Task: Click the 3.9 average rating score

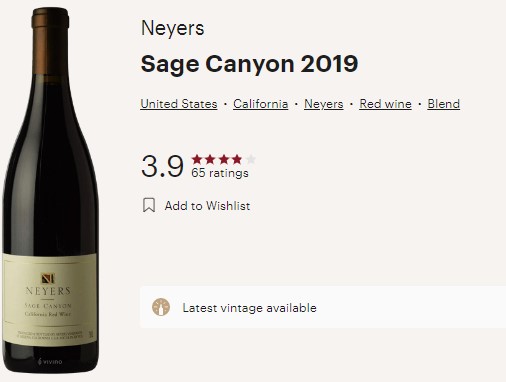Action: tap(162, 166)
